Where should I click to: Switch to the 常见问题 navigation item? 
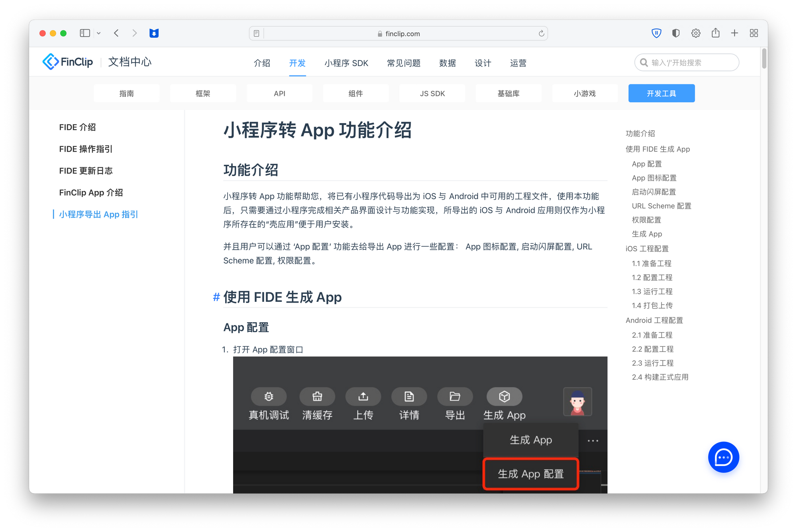point(403,63)
